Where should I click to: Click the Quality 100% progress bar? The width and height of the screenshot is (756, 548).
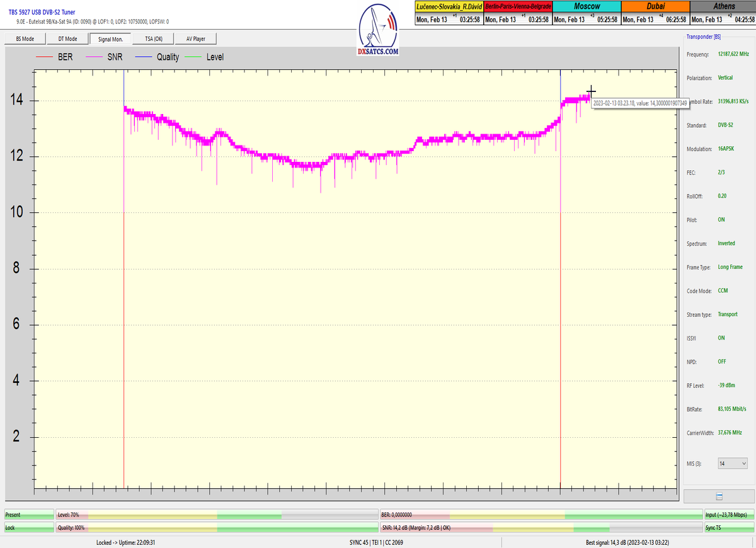point(217,527)
